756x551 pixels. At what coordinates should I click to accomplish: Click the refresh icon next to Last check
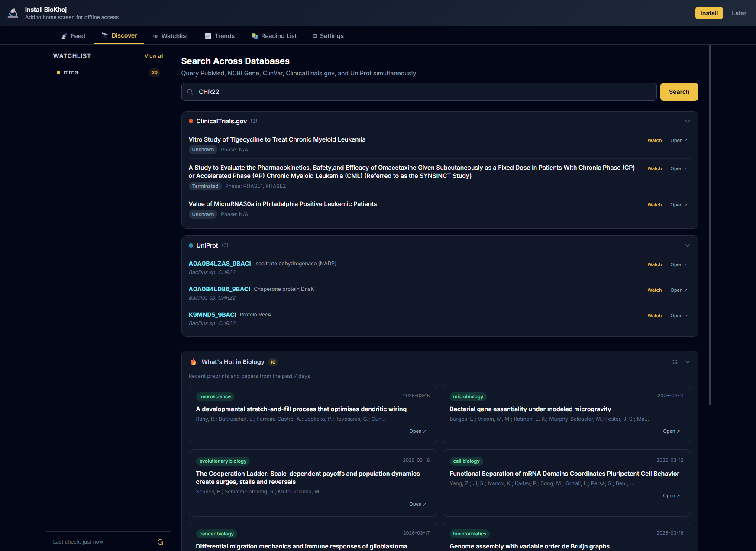(x=160, y=542)
